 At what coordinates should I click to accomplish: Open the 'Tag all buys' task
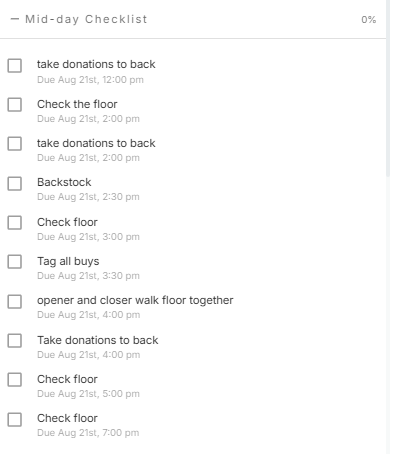(x=68, y=261)
